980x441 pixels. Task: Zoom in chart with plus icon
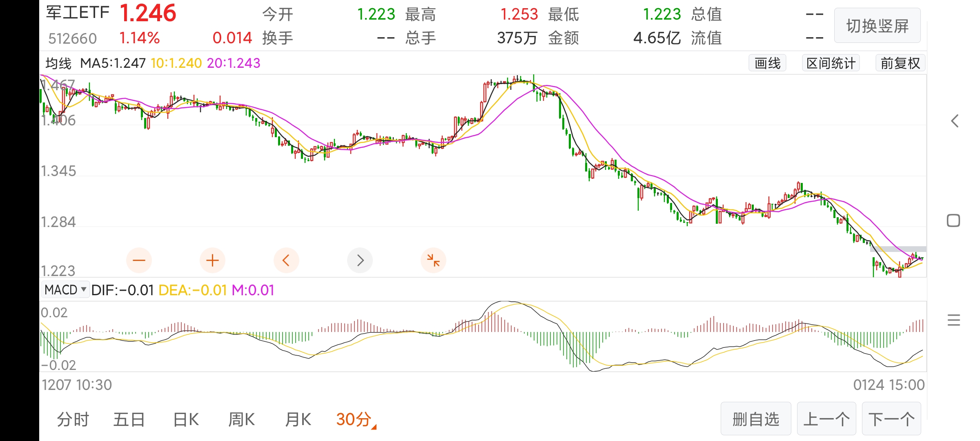(212, 260)
